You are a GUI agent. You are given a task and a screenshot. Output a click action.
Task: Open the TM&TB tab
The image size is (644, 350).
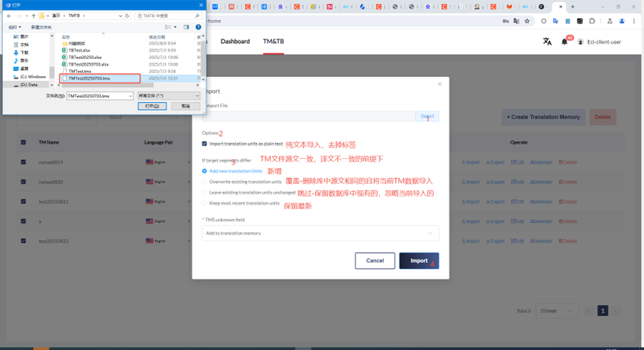pyautogui.click(x=273, y=42)
